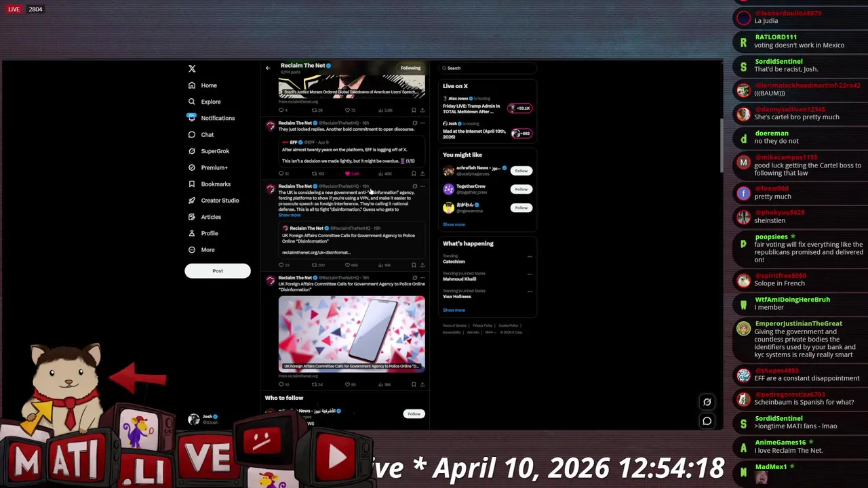Click the upper stream overlay icon above the chat bubble

tap(707, 402)
